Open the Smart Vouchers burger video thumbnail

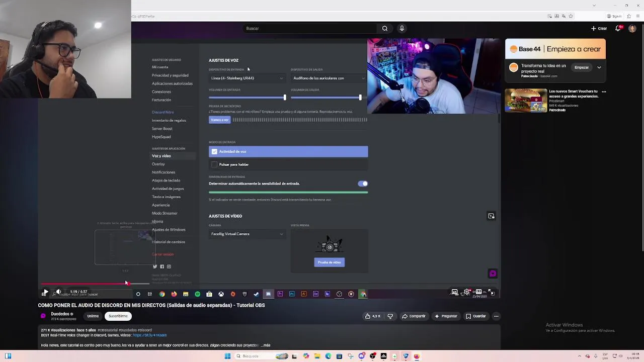[x=526, y=101]
